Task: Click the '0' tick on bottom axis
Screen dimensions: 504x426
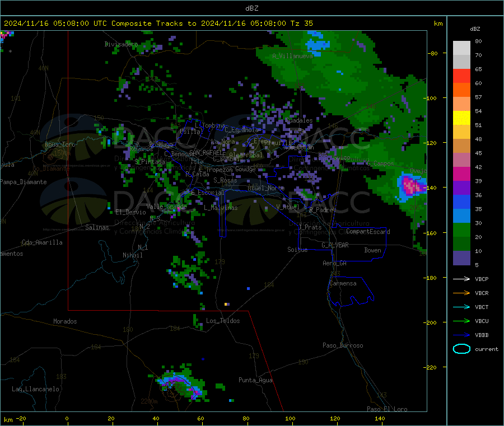Action: click(67, 418)
